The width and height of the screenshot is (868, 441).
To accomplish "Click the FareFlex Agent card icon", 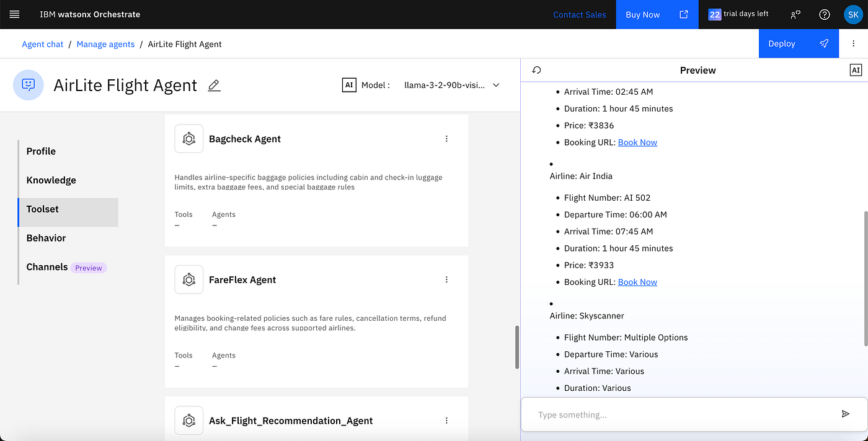I will [189, 280].
